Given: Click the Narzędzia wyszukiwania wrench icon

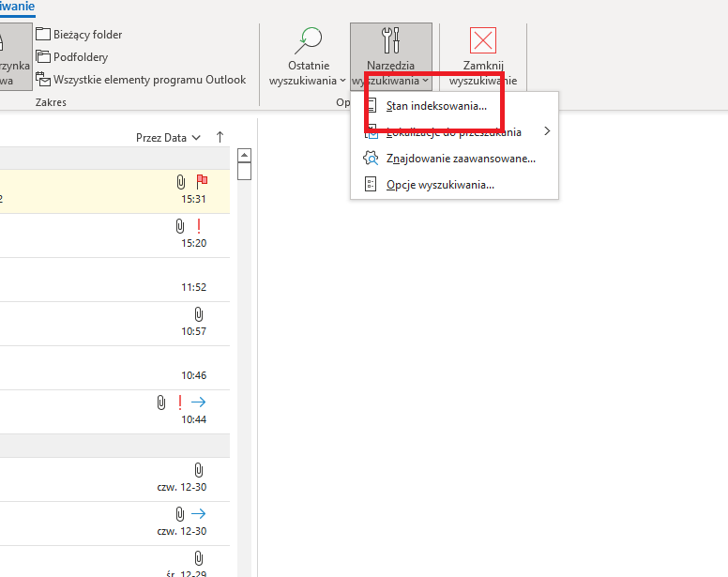Looking at the screenshot, I should [390, 40].
